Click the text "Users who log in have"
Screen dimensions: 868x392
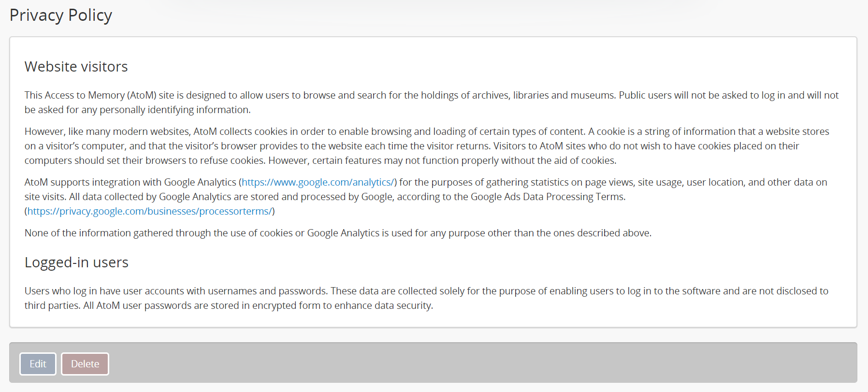pyautogui.click(x=72, y=291)
